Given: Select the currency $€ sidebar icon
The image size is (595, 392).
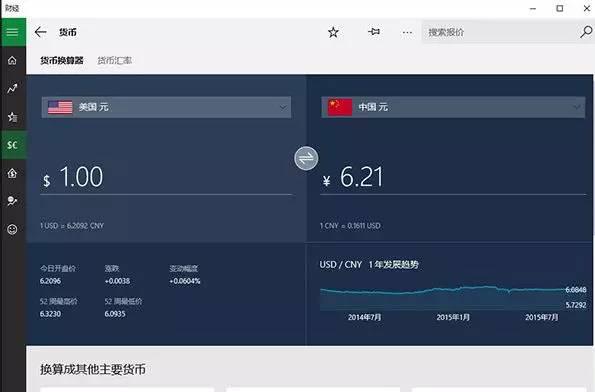Looking at the screenshot, I should pos(13,145).
